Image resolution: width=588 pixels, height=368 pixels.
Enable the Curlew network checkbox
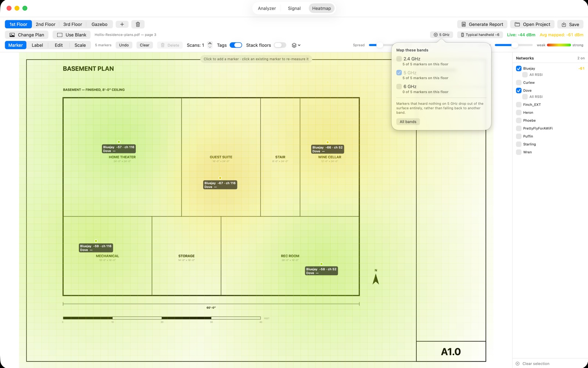click(x=519, y=82)
